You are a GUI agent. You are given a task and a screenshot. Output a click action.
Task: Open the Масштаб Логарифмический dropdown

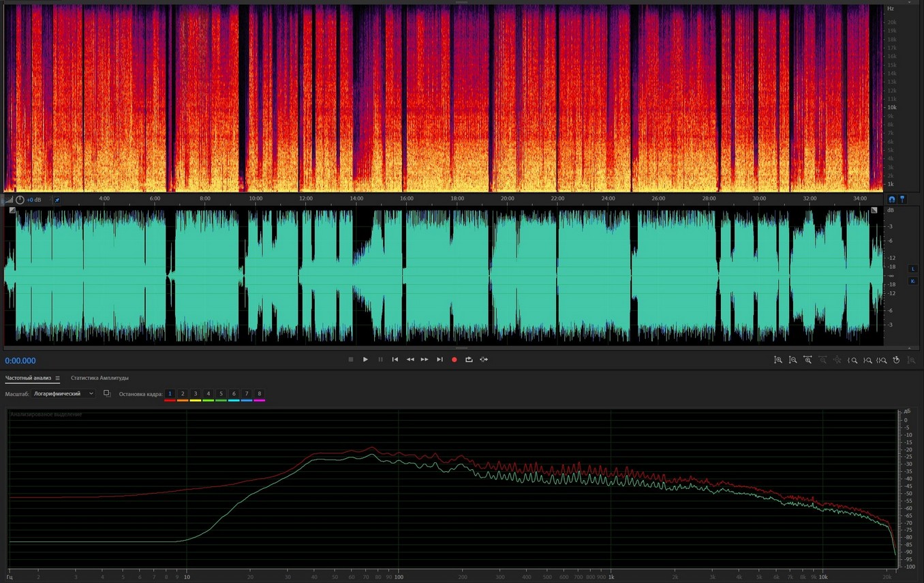(x=64, y=393)
